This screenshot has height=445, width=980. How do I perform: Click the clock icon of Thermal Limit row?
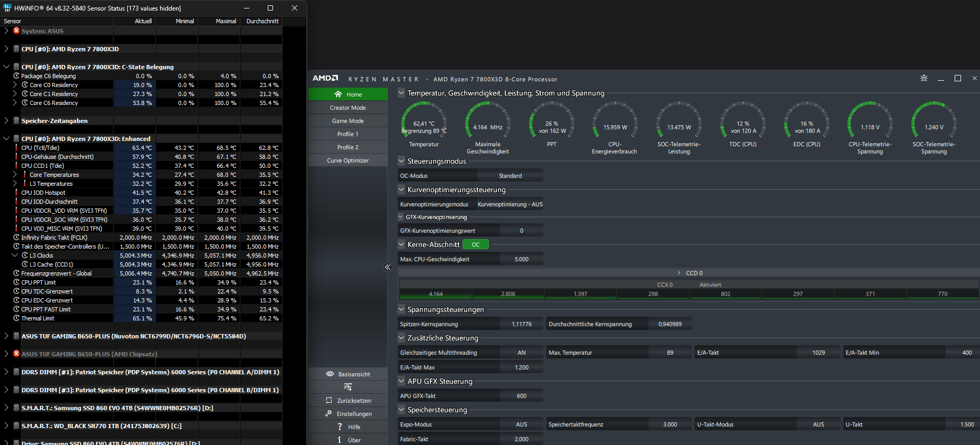pyautogui.click(x=16, y=318)
